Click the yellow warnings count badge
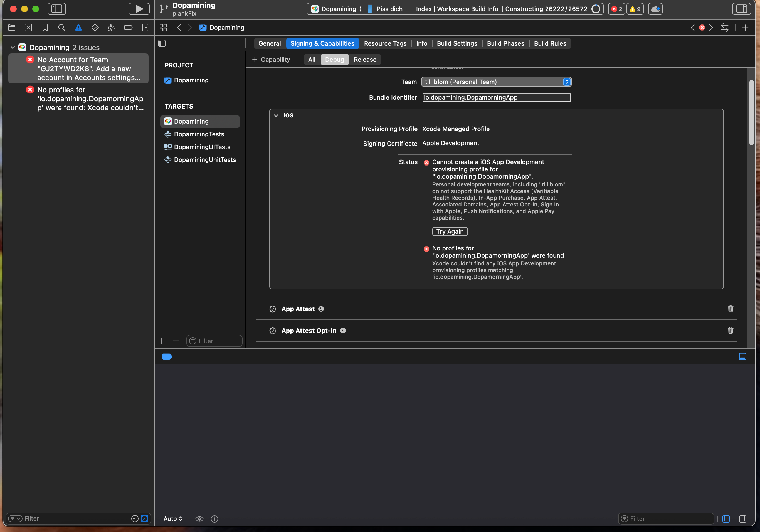Screen dimensions: 760x532 pos(635,9)
